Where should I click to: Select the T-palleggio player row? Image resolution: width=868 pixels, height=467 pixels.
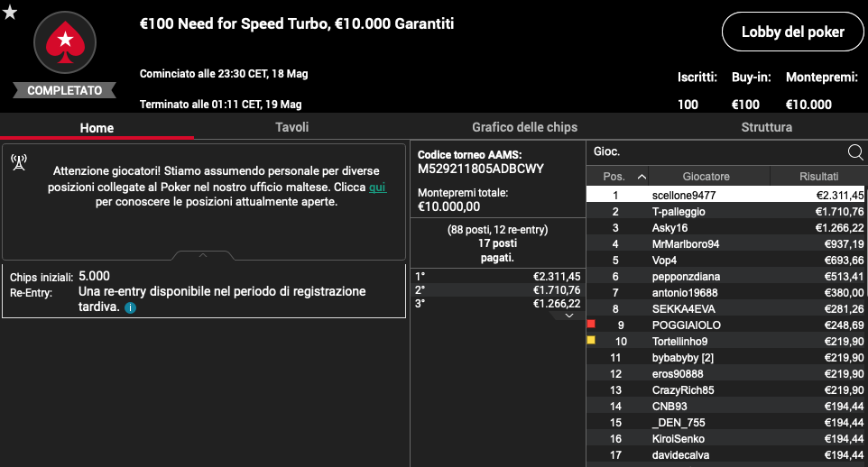(x=725, y=211)
